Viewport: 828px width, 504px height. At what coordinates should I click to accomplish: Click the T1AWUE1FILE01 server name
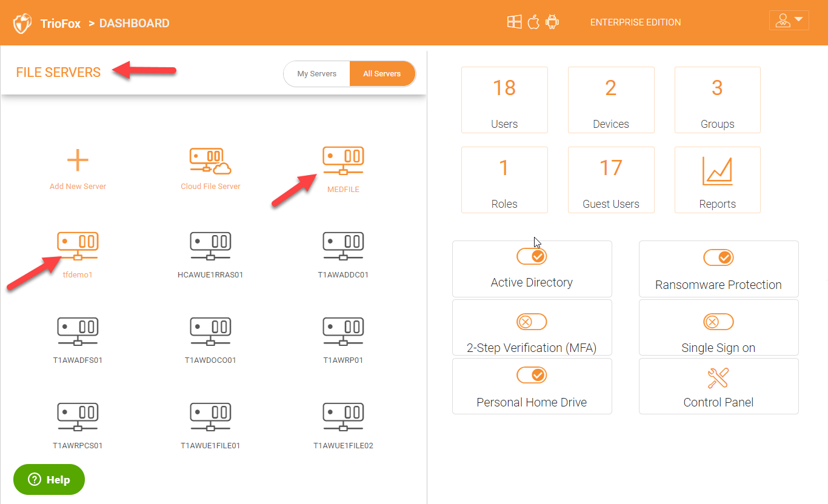click(210, 446)
